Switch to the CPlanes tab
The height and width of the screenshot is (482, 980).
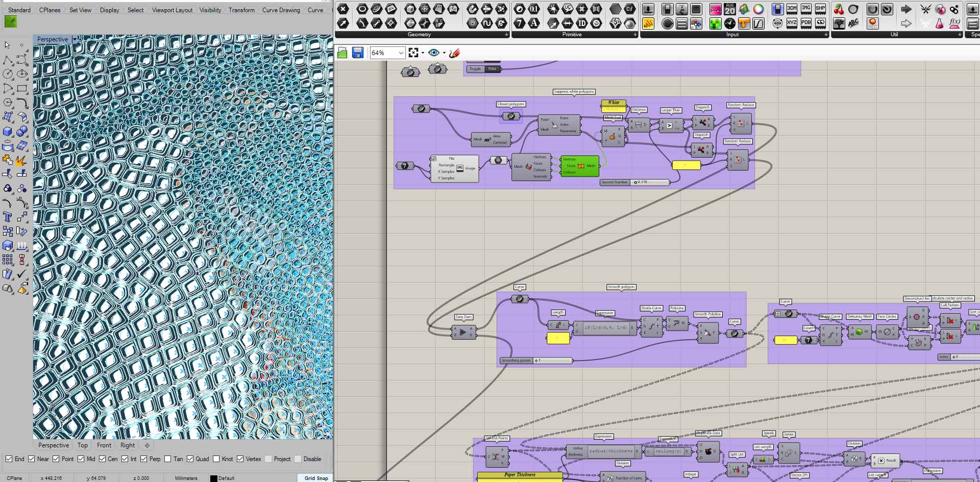[x=50, y=10]
